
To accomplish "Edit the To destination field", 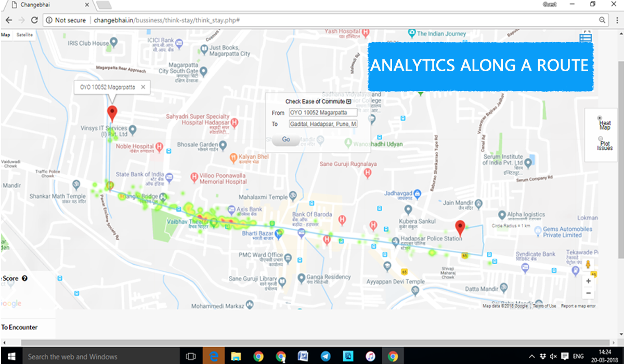I will pyautogui.click(x=323, y=124).
